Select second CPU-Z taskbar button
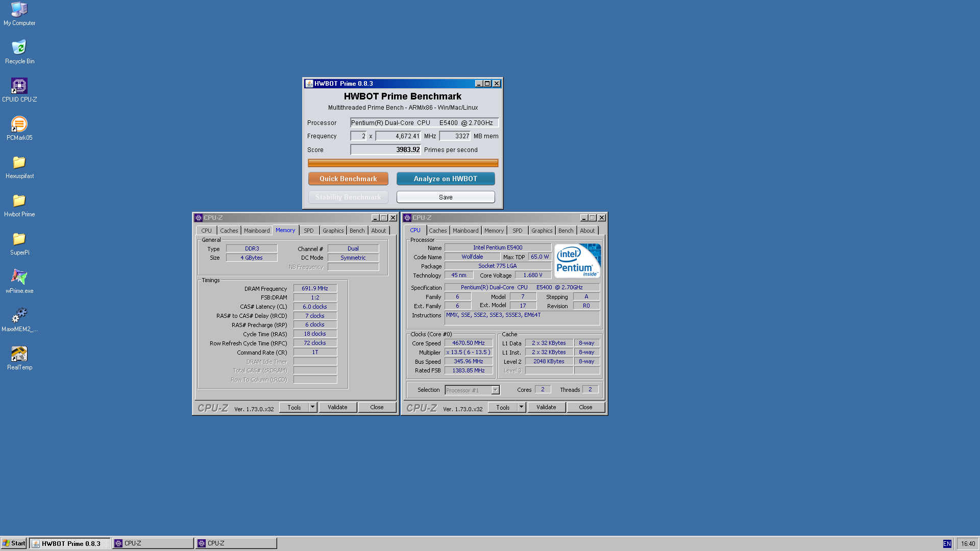The image size is (980, 551). coord(236,543)
